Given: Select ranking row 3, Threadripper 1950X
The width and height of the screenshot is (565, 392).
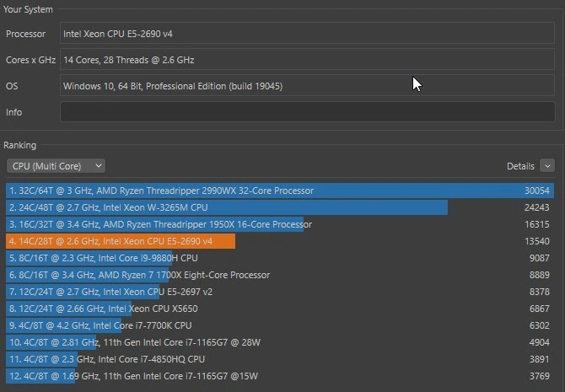Looking at the screenshot, I should [280, 224].
